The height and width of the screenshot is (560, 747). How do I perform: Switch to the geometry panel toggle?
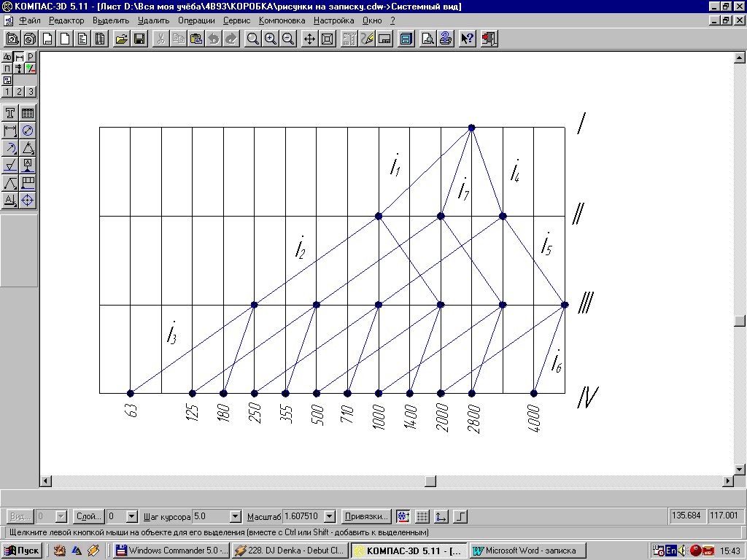click(7, 57)
